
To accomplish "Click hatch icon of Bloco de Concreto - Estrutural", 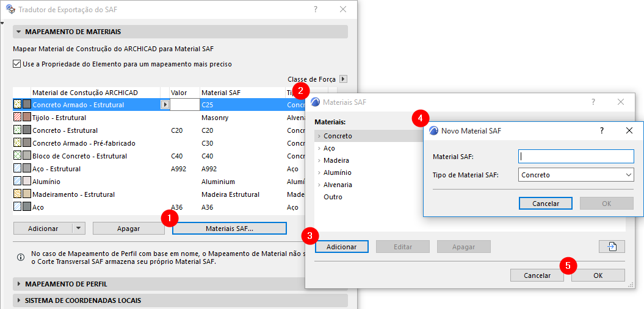I will point(17,156).
